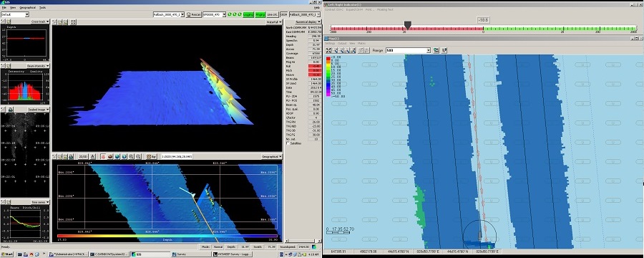Click the icon right after Range dropdown
This screenshot has height=258, width=644.
click(436, 50)
